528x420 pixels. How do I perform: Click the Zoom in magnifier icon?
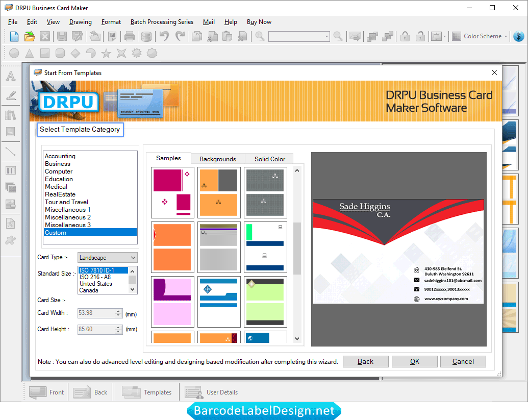[x=260, y=36]
